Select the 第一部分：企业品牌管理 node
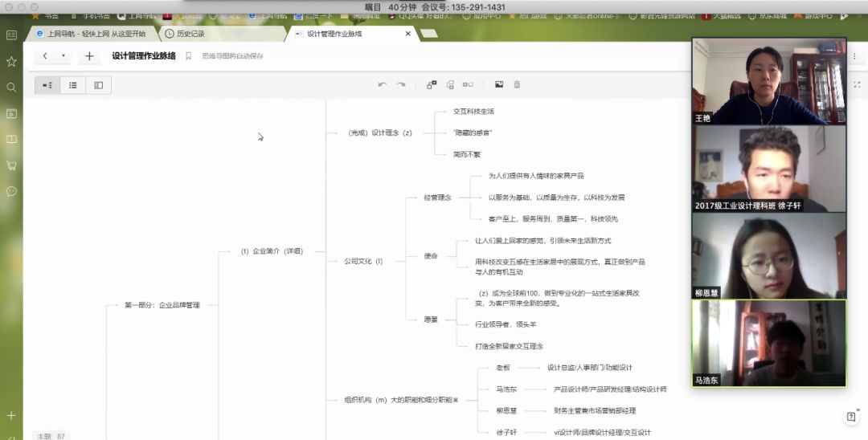The height and width of the screenshot is (440, 868). (x=162, y=305)
